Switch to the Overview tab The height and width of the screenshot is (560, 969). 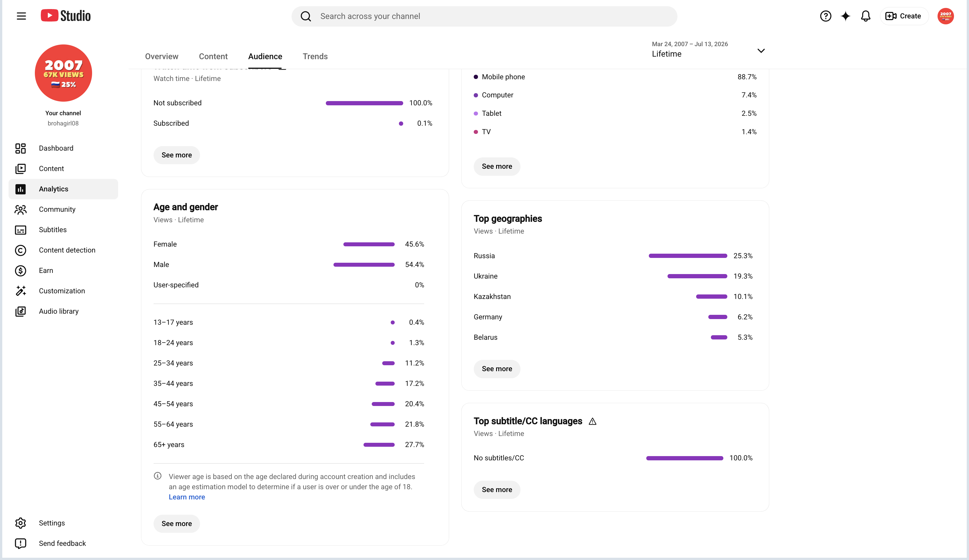click(x=161, y=57)
